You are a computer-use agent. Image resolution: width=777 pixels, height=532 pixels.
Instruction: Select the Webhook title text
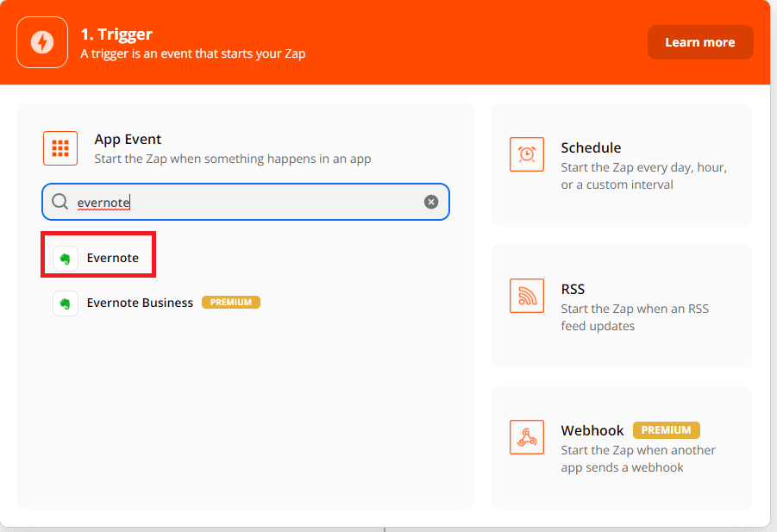[x=592, y=430]
